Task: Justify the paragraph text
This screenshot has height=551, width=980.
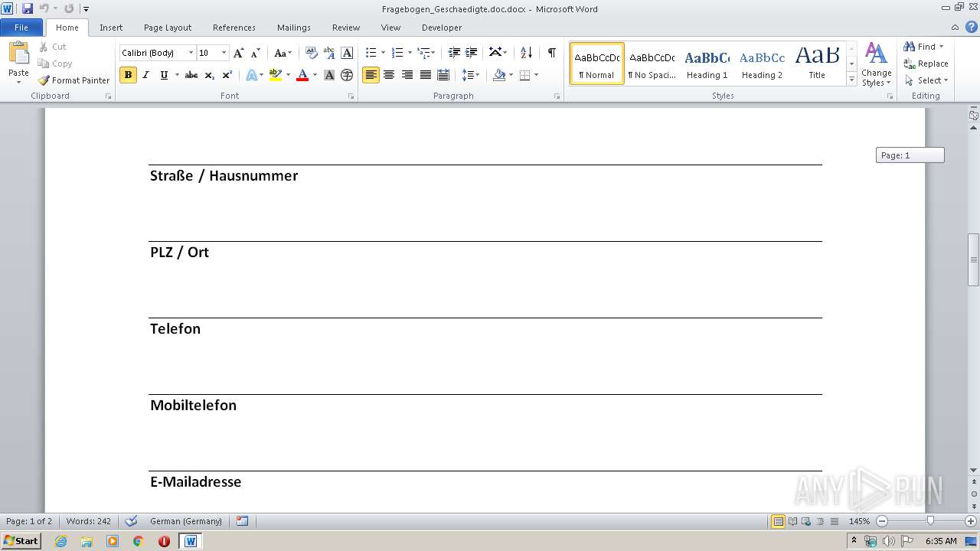Action: tap(425, 75)
